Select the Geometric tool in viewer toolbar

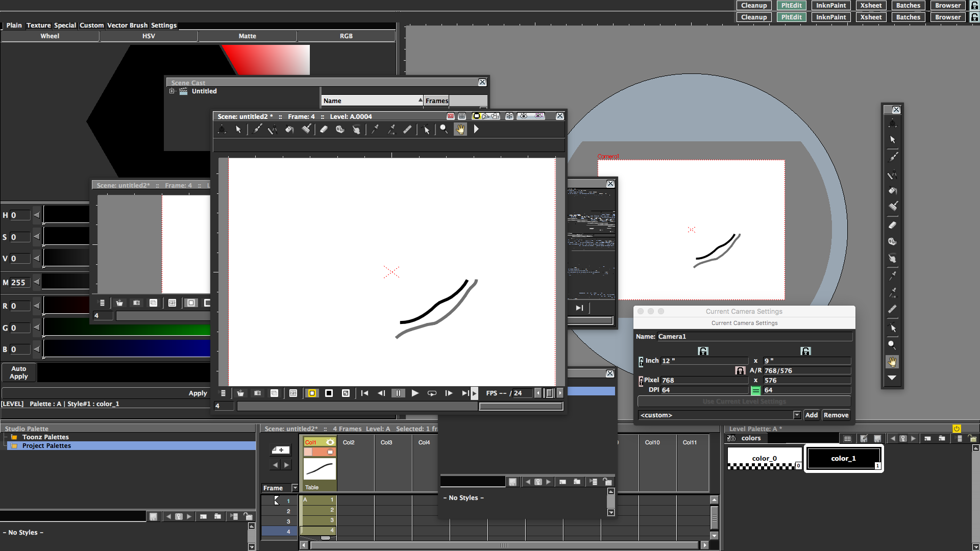pos(273,130)
